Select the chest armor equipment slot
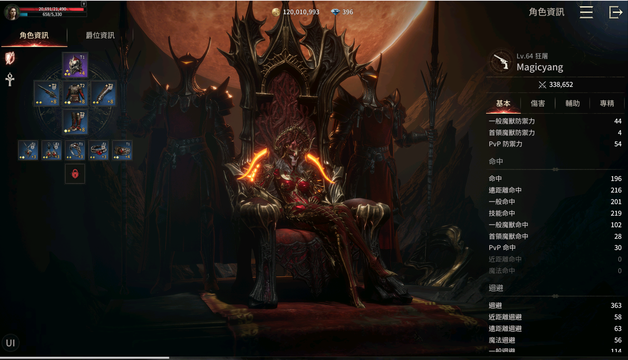The image size is (628, 360). click(x=75, y=94)
